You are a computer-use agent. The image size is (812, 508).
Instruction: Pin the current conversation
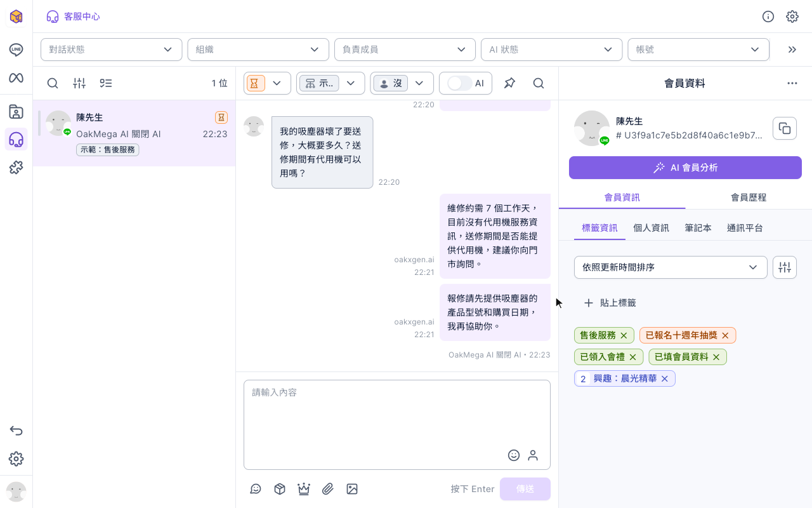tap(509, 83)
